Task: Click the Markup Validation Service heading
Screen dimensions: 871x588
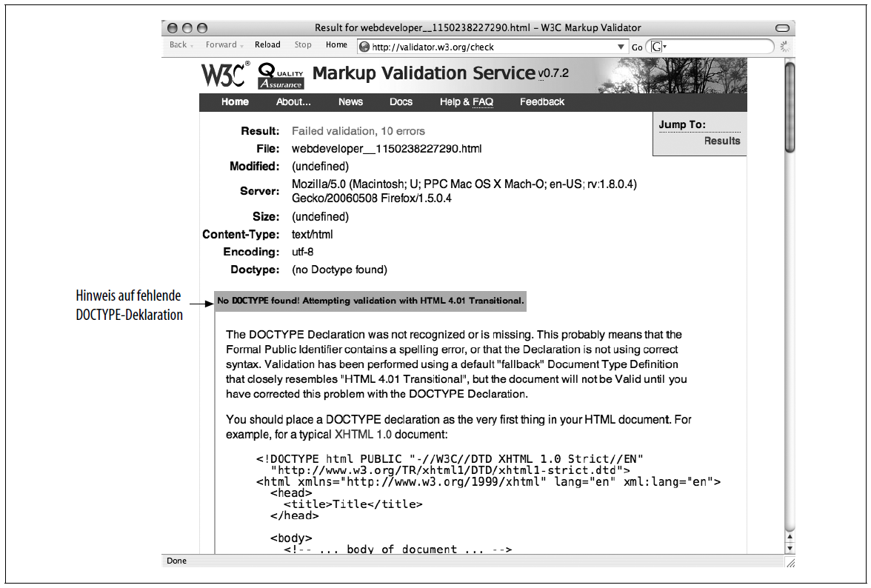Action: tap(424, 73)
